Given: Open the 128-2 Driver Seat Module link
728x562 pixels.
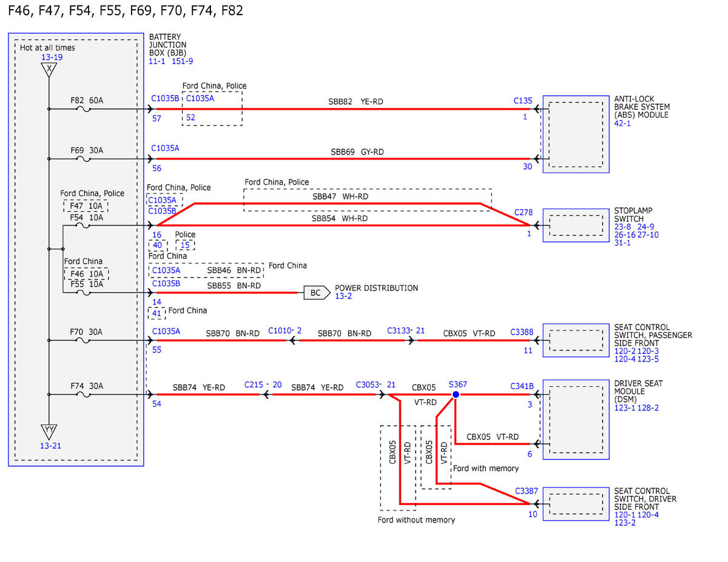Looking at the screenshot, I should (x=649, y=407).
